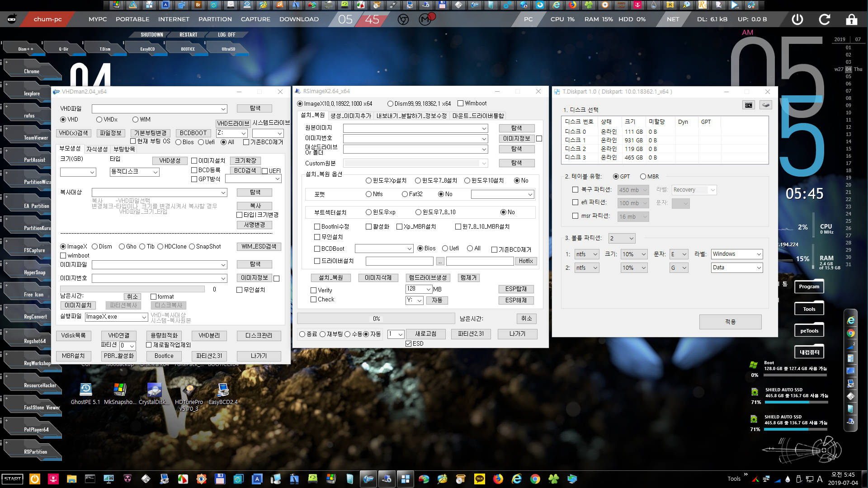This screenshot has height=488, width=868.
Task: Open CAPTURE menu in top bar
Action: 255,19
